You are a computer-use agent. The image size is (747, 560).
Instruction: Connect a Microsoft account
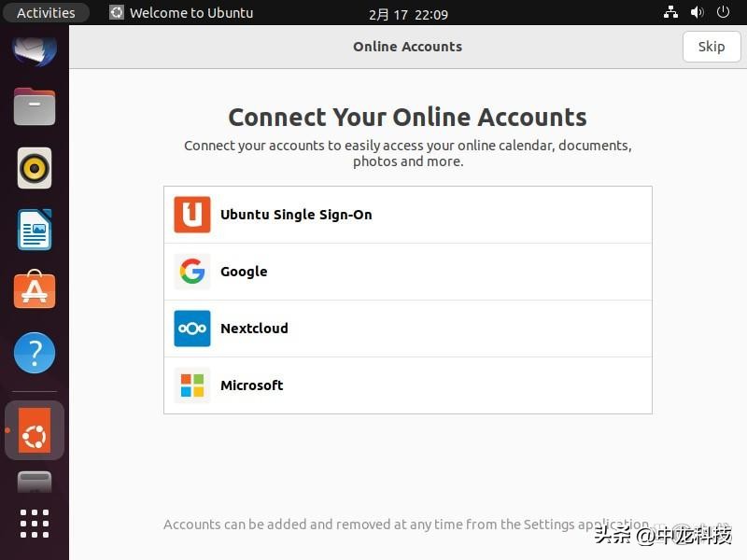(407, 385)
